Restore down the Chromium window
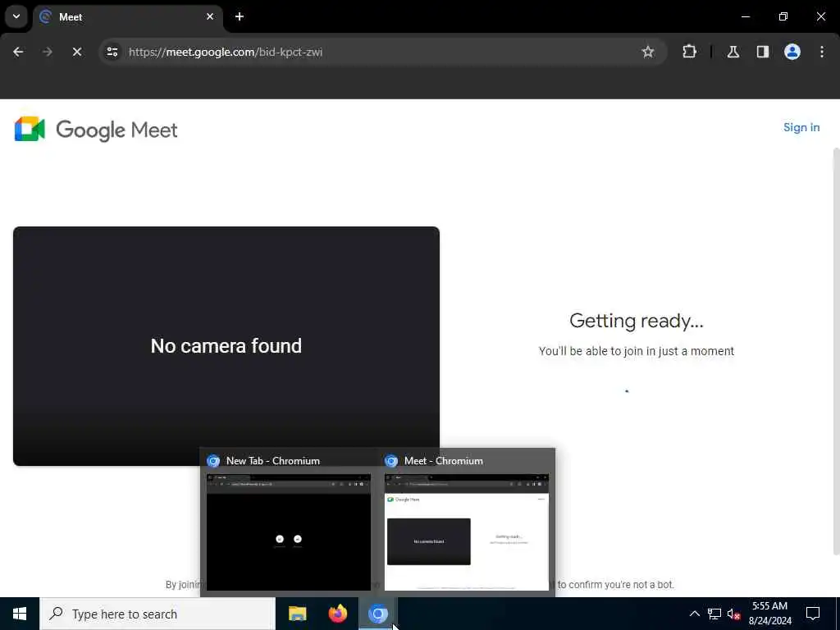This screenshot has height=630, width=840. 783,16
